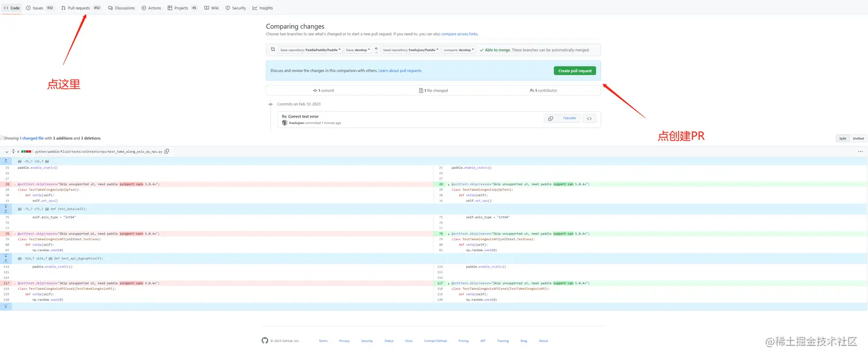The image size is (868, 358).
Task: Click the '1 changed file' link
Action: click(x=32, y=138)
